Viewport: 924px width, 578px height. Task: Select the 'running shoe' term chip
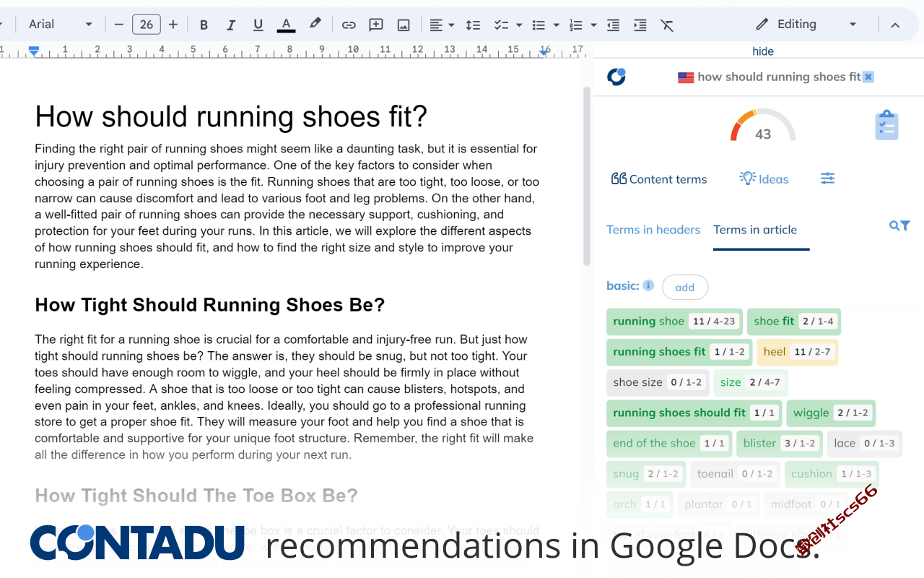(674, 322)
